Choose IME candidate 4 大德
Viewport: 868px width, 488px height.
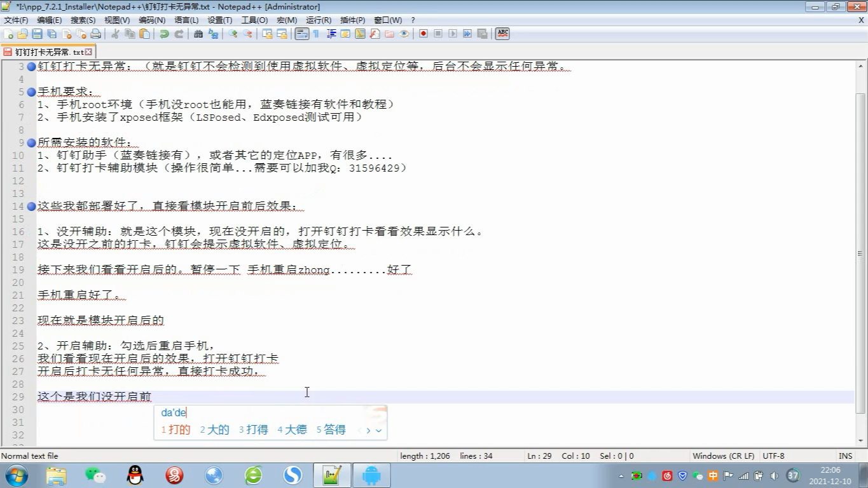click(x=293, y=430)
